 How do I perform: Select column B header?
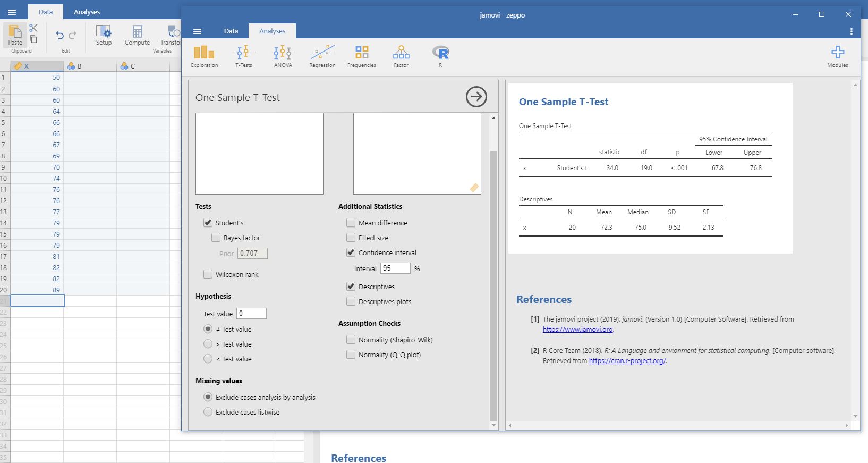[x=90, y=66]
